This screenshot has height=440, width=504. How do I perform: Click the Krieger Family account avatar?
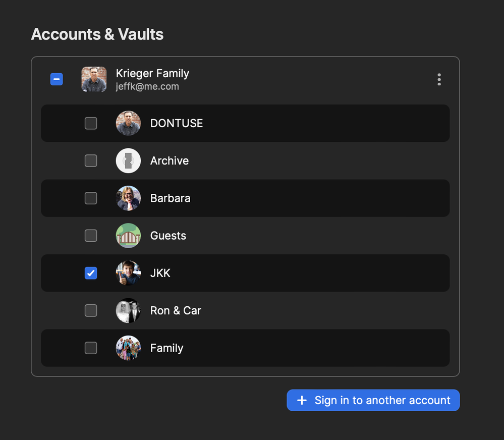click(x=94, y=79)
